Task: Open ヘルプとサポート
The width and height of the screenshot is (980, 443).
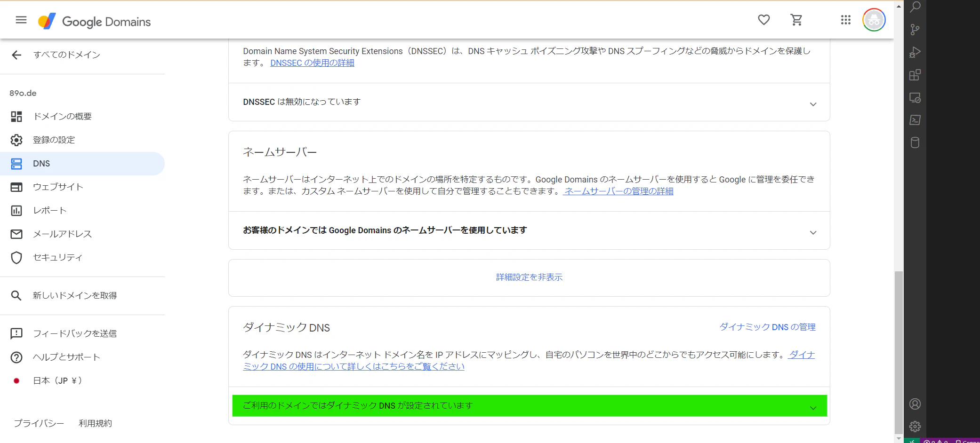Action: [82, 357]
